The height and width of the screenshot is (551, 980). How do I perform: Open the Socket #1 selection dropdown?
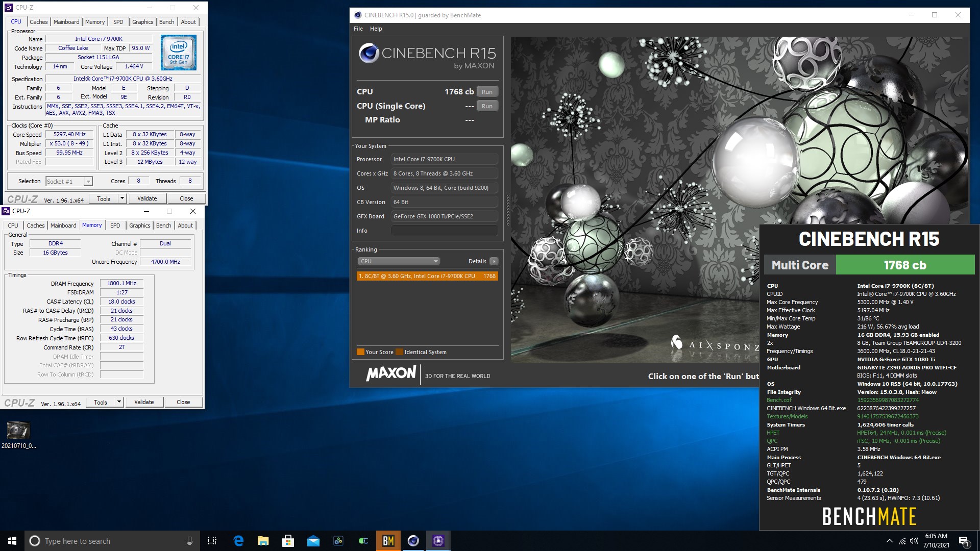click(x=69, y=182)
